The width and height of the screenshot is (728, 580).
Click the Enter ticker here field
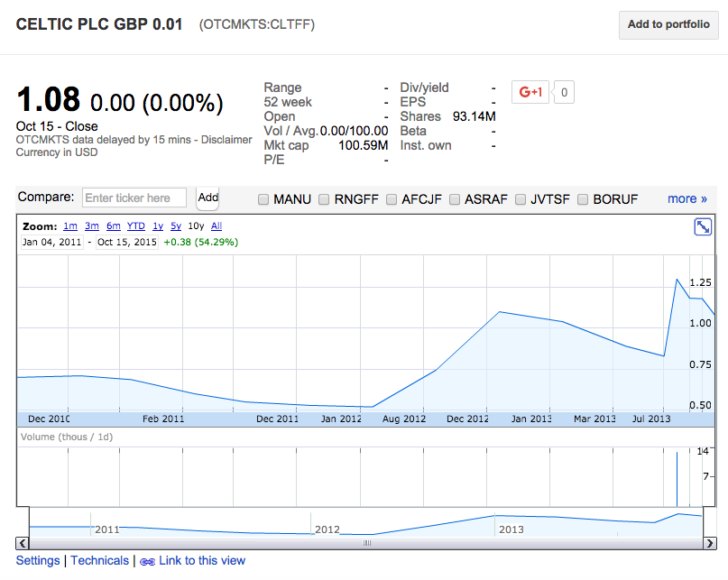pyautogui.click(x=134, y=198)
